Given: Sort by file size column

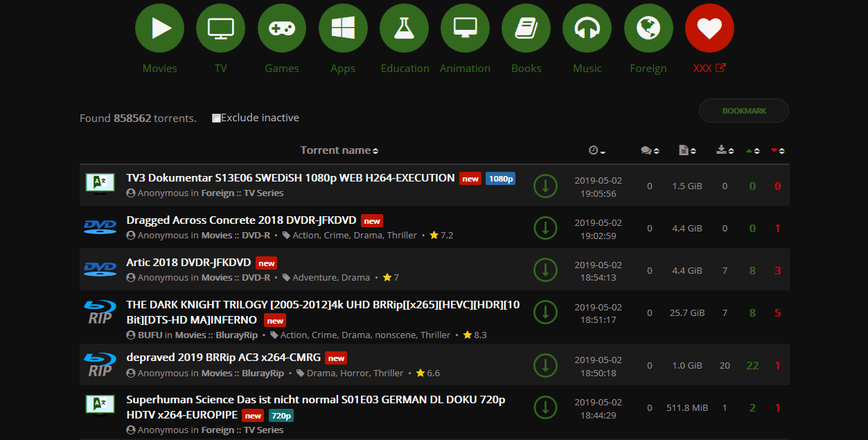Looking at the screenshot, I should [688, 150].
